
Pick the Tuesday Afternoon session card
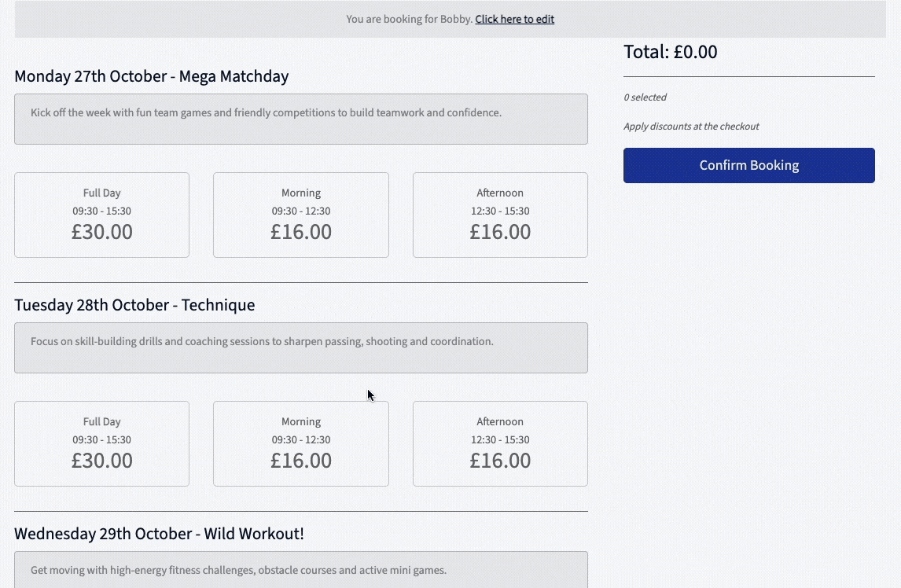[500, 443]
